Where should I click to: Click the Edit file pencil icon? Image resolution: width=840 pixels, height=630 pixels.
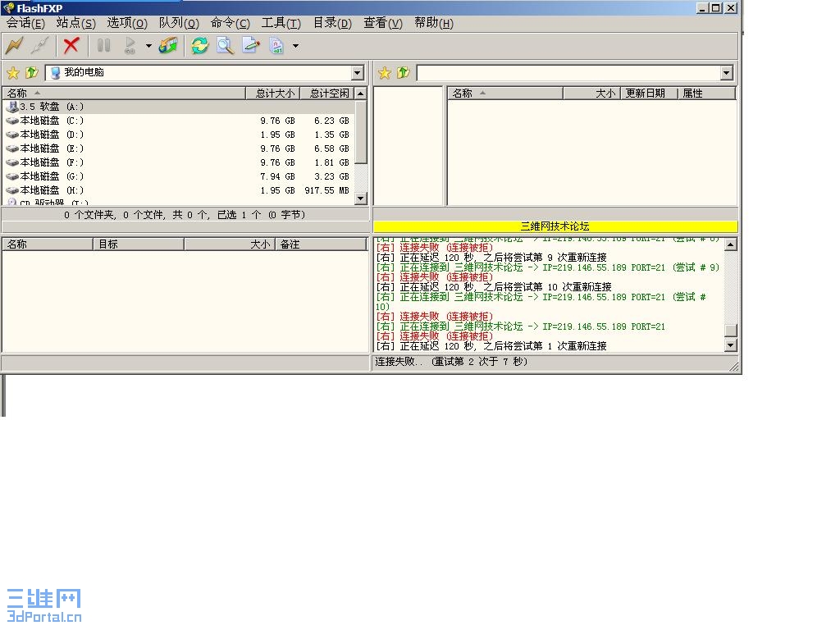click(x=251, y=46)
